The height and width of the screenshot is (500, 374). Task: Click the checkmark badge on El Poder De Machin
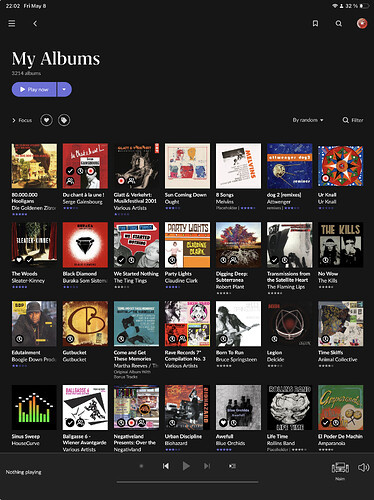pyautogui.click(x=325, y=423)
